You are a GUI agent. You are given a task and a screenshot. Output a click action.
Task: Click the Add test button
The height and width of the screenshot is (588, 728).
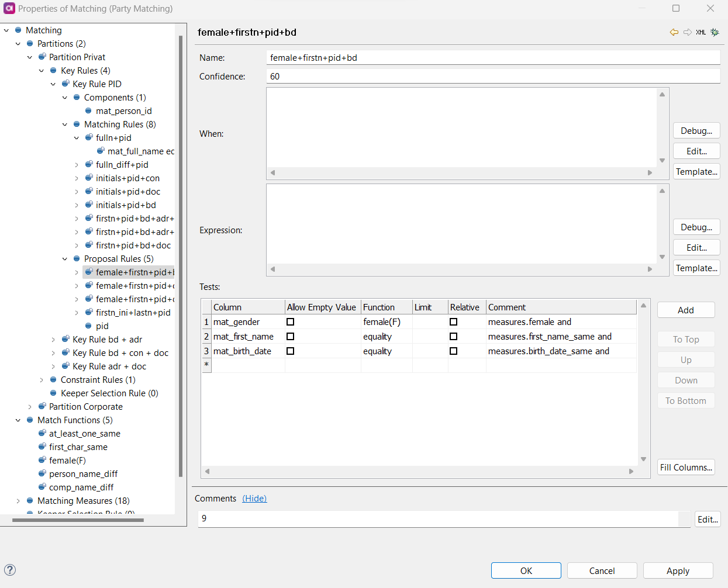686,310
